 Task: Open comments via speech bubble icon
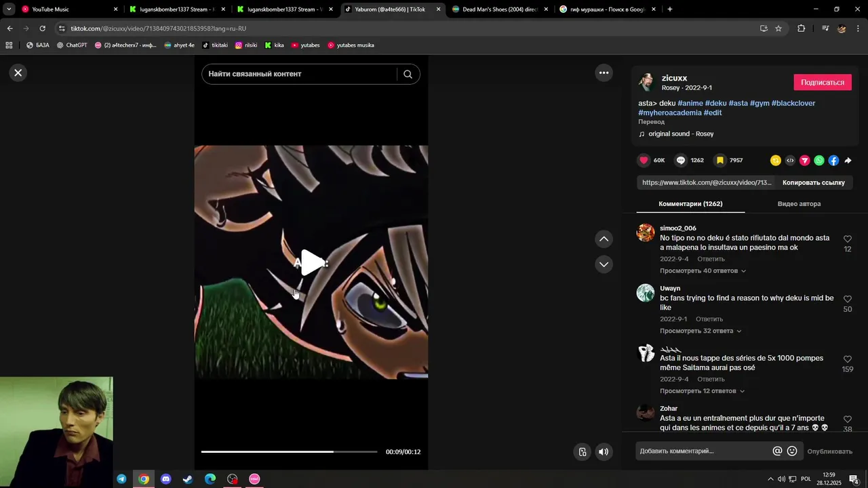click(x=681, y=160)
